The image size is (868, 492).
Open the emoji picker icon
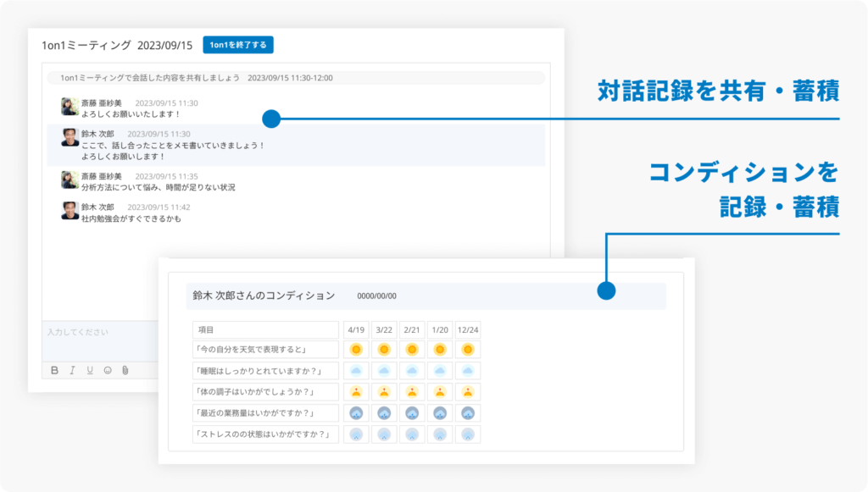pos(108,370)
